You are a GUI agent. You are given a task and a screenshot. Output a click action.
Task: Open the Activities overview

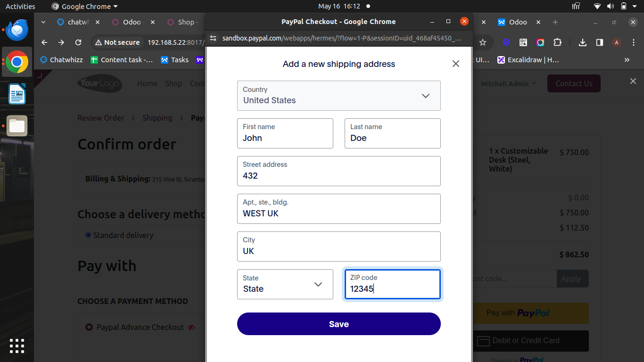[20, 6]
